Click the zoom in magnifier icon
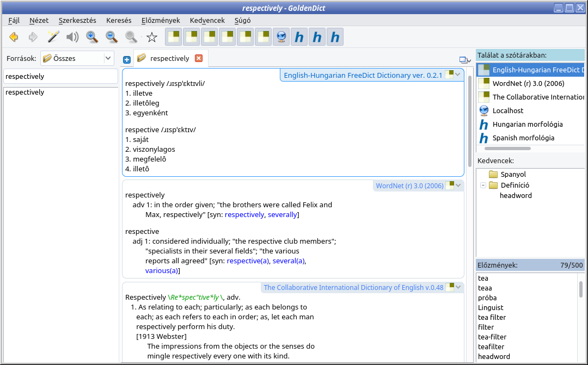 pyautogui.click(x=92, y=37)
